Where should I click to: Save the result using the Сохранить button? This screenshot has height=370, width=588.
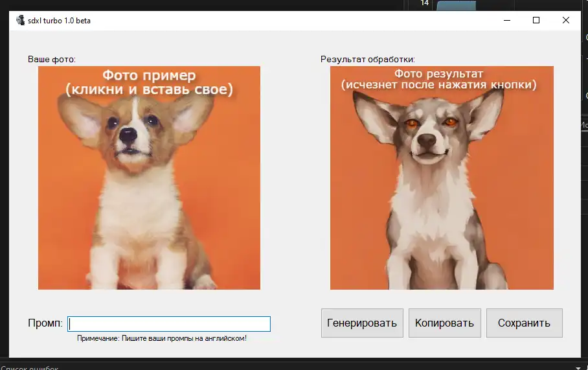point(524,323)
